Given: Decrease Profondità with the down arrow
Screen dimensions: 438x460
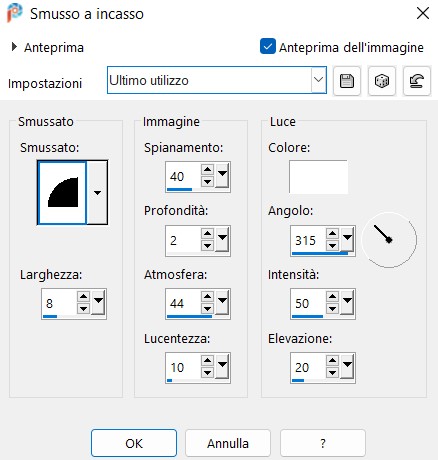Looking at the screenshot, I should (207, 246).
